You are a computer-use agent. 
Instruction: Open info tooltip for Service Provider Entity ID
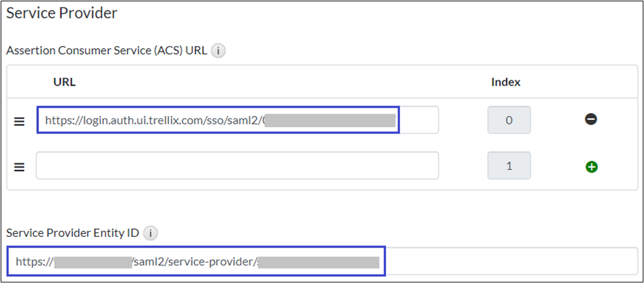pyautogui.click(x=151, y=233)
